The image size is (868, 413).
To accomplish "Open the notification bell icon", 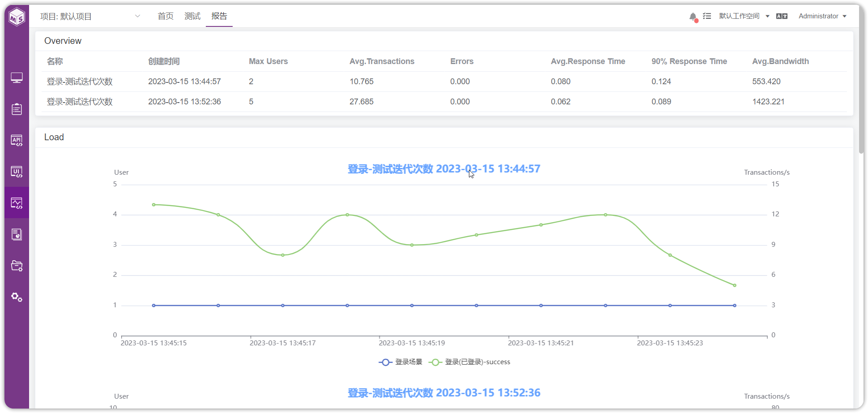I will coord(693,17).
